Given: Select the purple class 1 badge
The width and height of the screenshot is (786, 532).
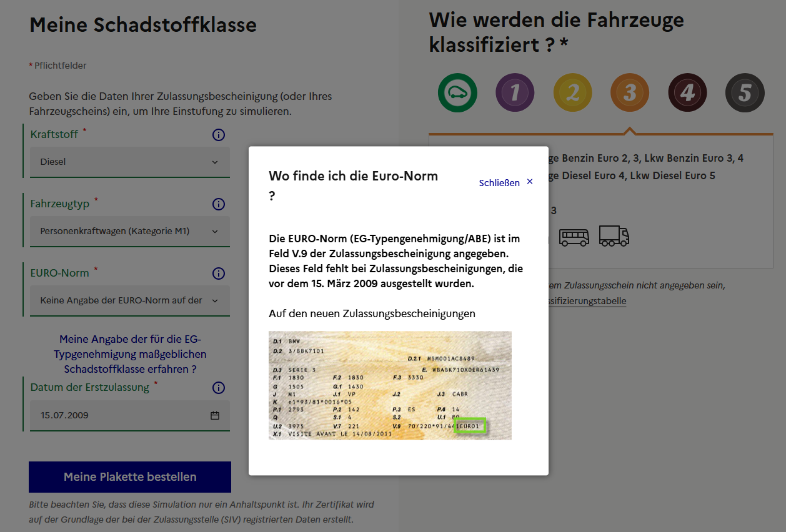Looking at the screenshot, I should [515, 93].
